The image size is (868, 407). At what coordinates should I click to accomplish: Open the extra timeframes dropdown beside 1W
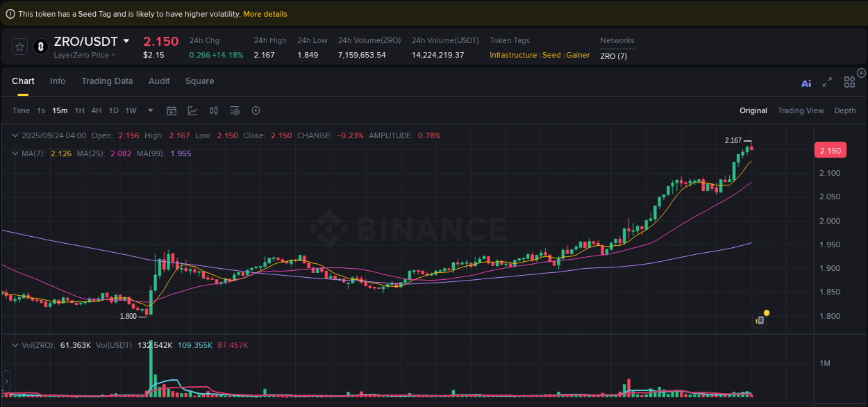[x=149, y=110]
